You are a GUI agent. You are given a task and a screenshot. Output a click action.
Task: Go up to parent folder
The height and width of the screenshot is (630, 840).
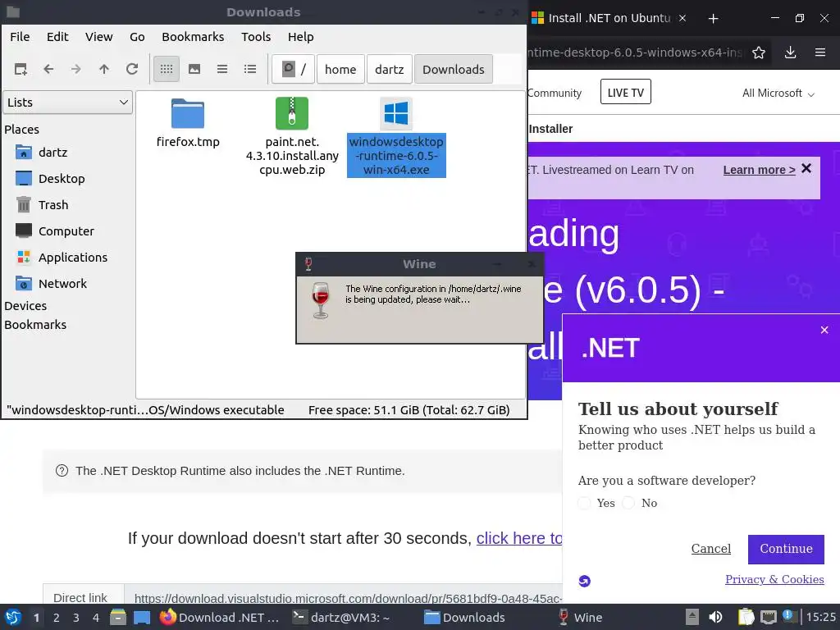point(104,69)
